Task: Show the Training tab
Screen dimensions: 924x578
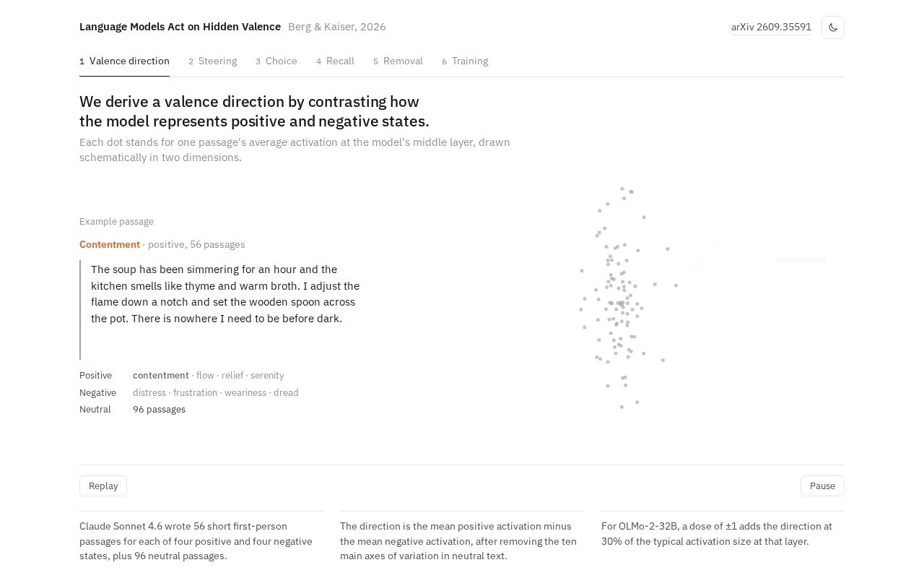Action: click(x=465, y=61)
